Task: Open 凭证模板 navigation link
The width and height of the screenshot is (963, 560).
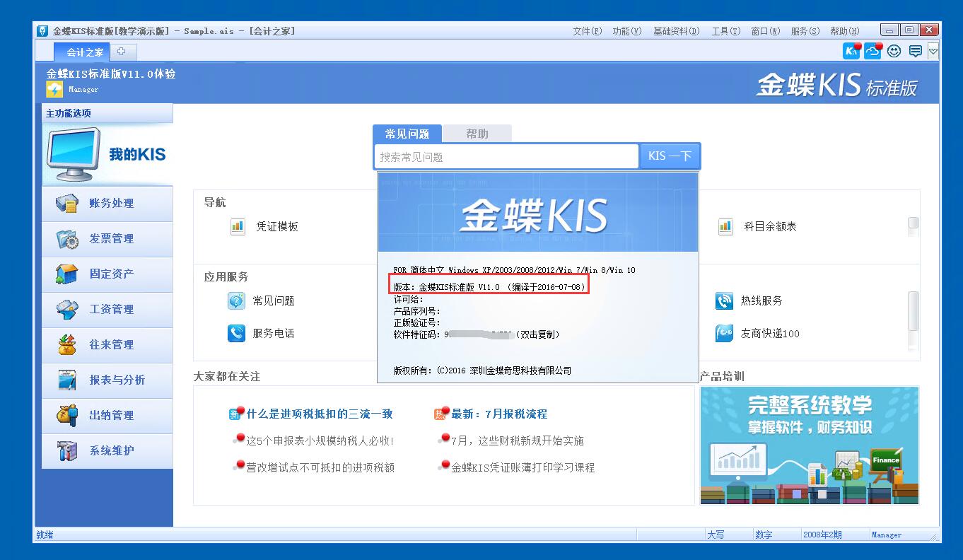Action: click(277, 227)
